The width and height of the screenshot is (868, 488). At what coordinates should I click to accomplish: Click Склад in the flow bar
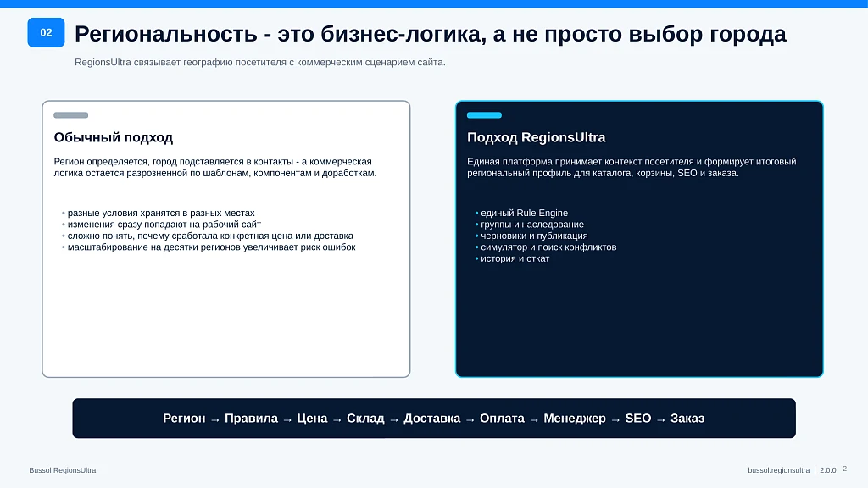(365, 419)
